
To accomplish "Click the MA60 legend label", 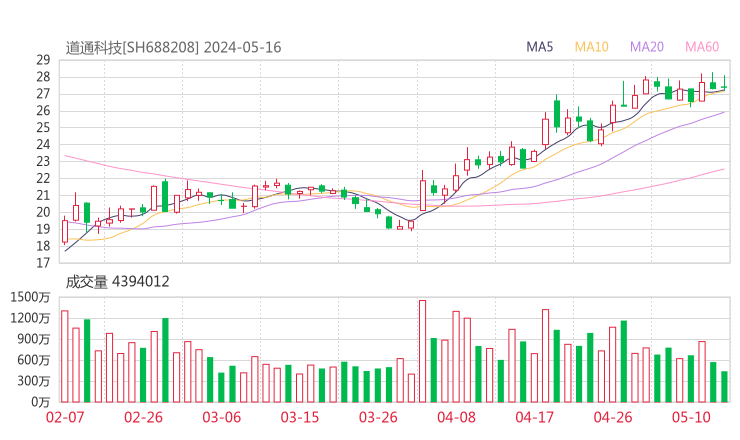I will [702, 47].
